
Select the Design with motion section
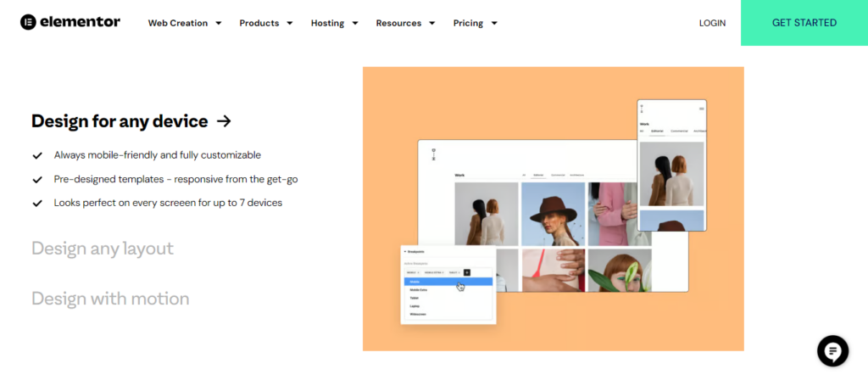[x=110, y=299]
